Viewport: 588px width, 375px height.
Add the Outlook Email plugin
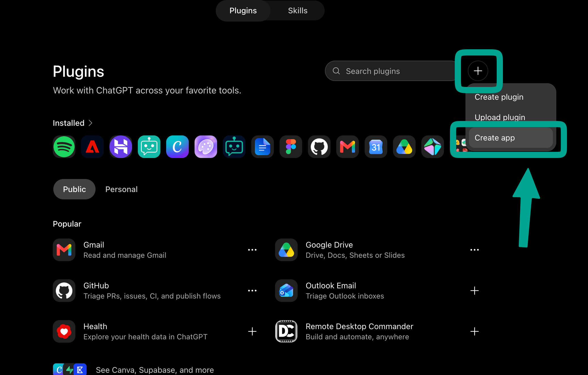click(x=475, y=291)
